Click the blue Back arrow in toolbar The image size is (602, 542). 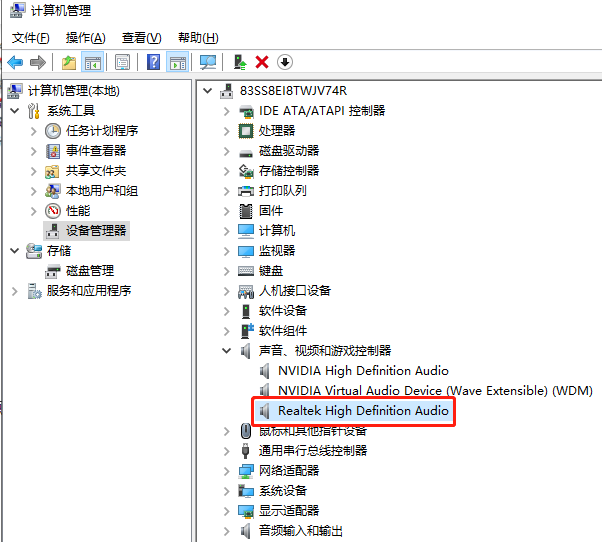coord(15,62)
